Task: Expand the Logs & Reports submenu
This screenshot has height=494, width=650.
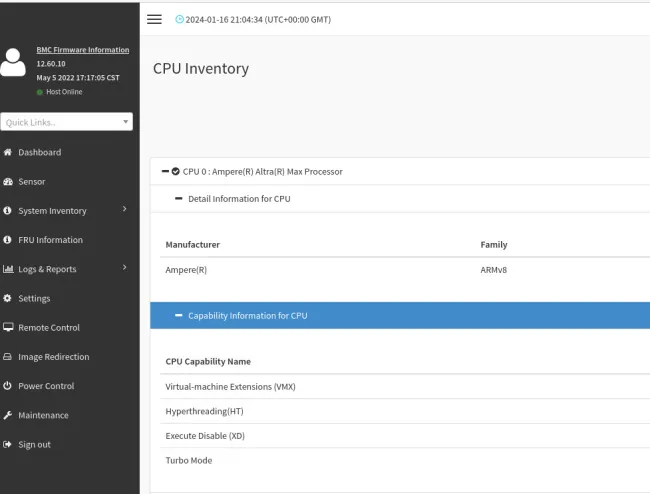Action: 124,268
